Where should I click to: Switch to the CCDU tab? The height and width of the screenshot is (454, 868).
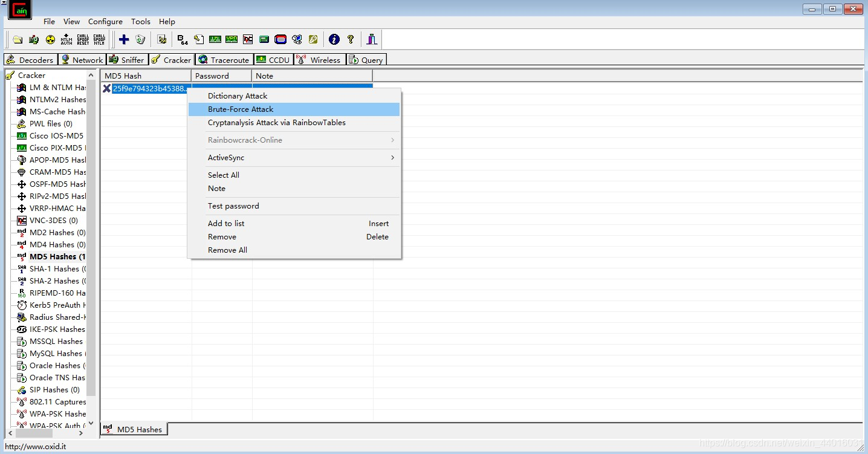pos(273,60)
